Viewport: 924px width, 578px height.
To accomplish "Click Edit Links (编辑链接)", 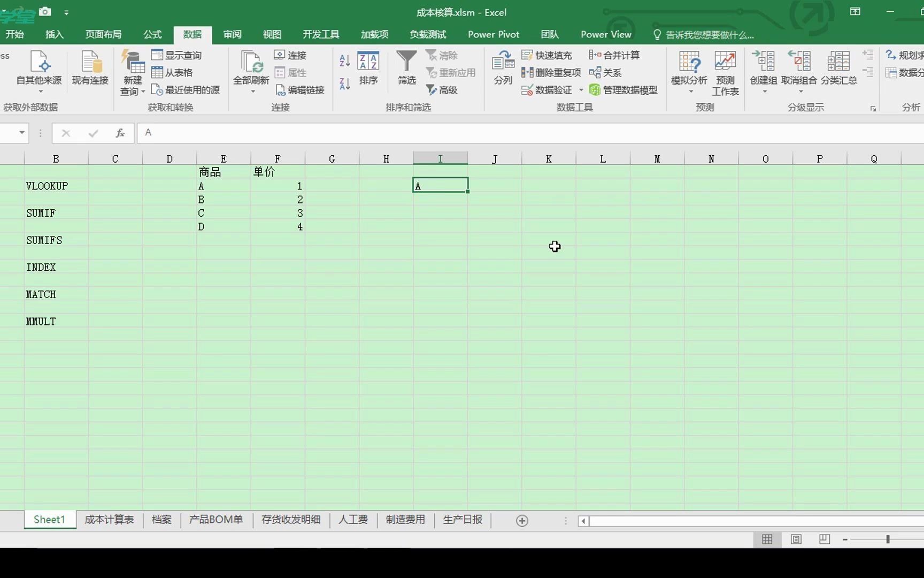I will 300,90.
